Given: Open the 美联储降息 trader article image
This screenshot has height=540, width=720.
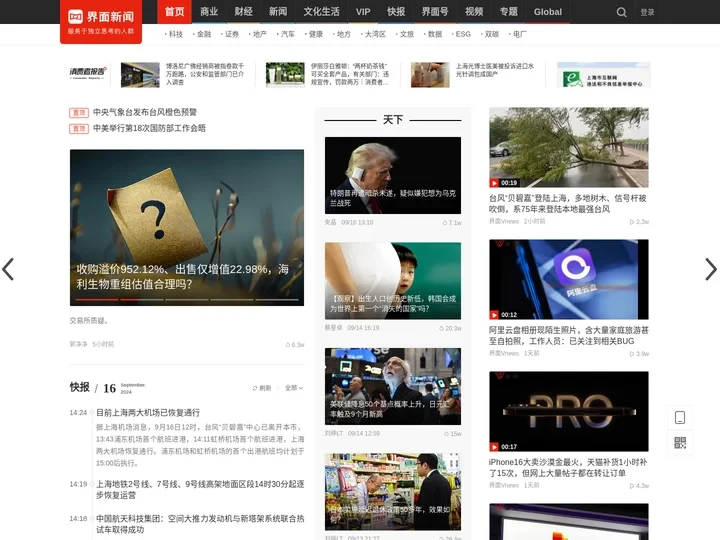Looking at the screenshot, I should pos(393,386).
